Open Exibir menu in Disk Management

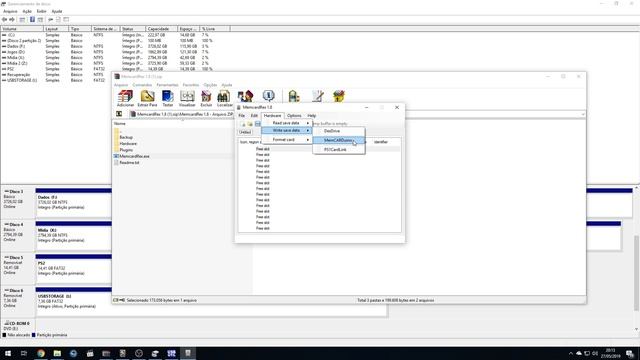pyautogui.click(x=42, y=11)
